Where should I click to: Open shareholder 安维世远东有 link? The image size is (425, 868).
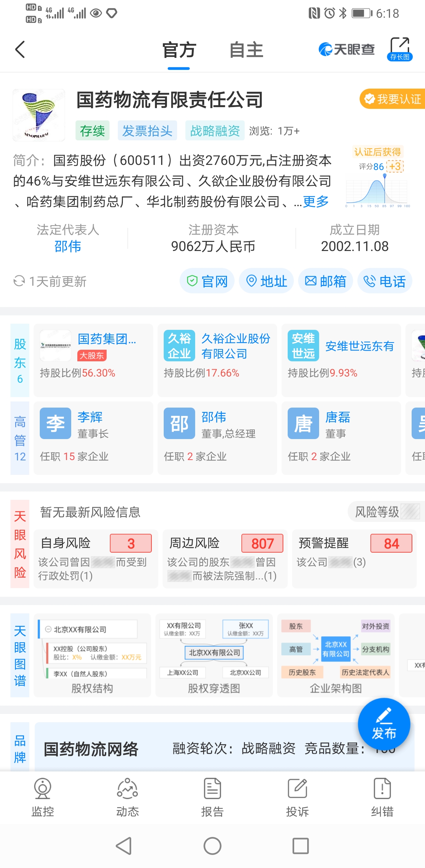[360, 346]
